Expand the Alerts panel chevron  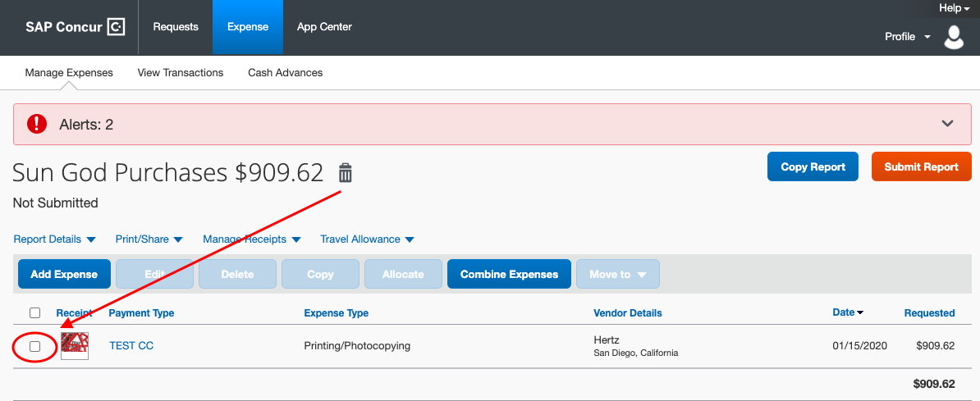pos(947,124)
